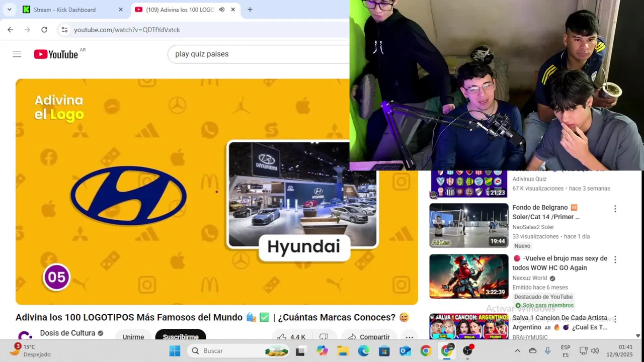Open the first Google Chrome taskbar icon
Image resolution: width=644 pixels, height=362 pixels.
point(426,351)
